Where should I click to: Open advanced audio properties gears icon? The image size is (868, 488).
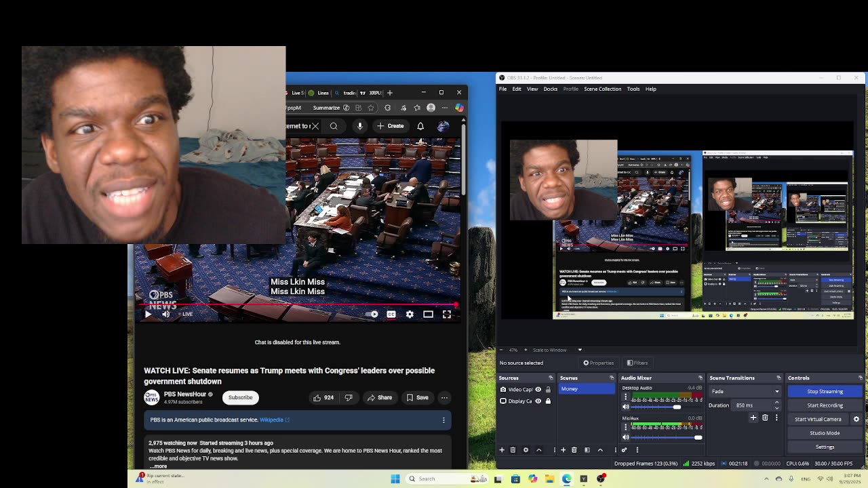click(x=625, y=450)
